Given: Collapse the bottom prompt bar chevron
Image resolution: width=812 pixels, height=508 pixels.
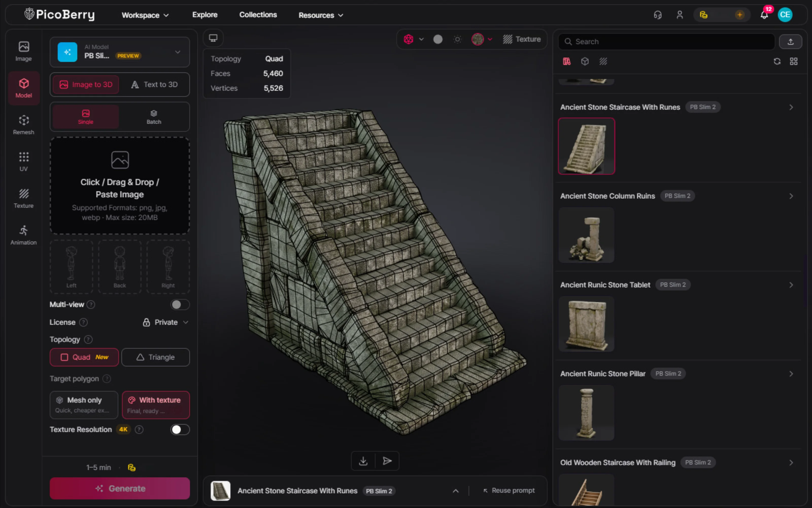Looking at the screenshot, I should coord(455,491).
